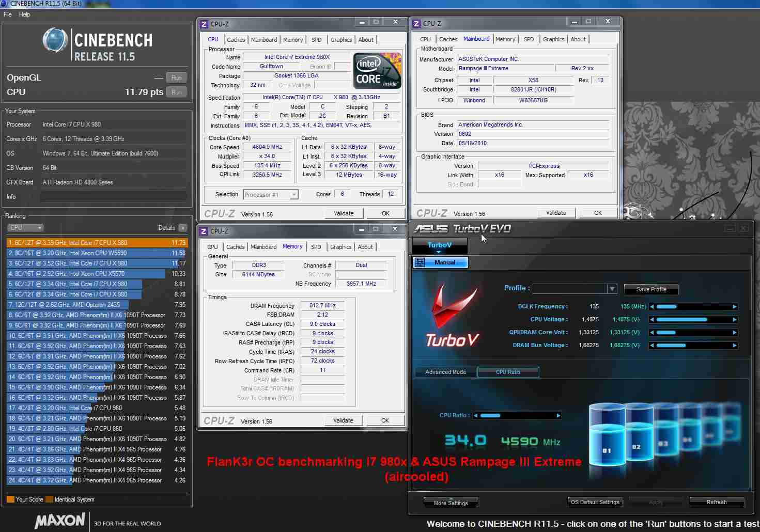Open the Processor #1 selection dropdown
This screenshot has height=532, width=760.
coord(293,195)
